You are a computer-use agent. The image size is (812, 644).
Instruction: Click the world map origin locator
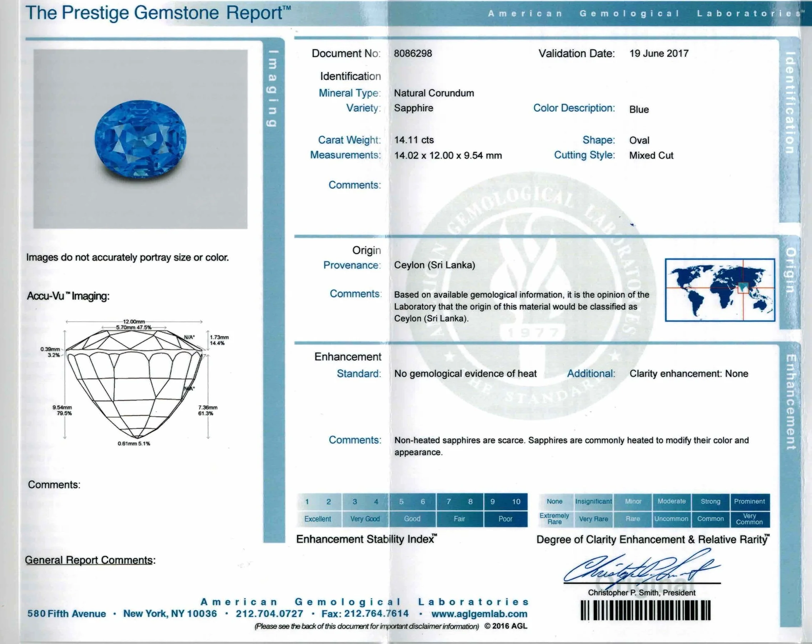720,290
